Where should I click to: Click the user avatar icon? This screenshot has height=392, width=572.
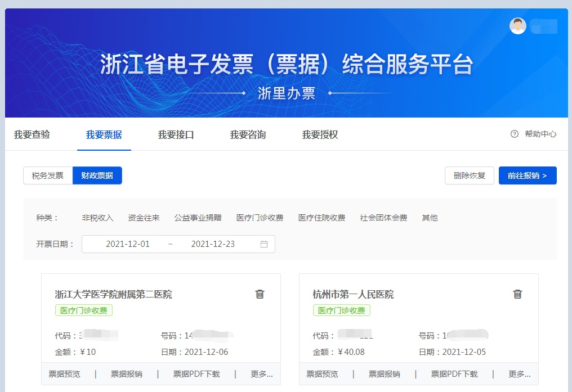point(517,26)
